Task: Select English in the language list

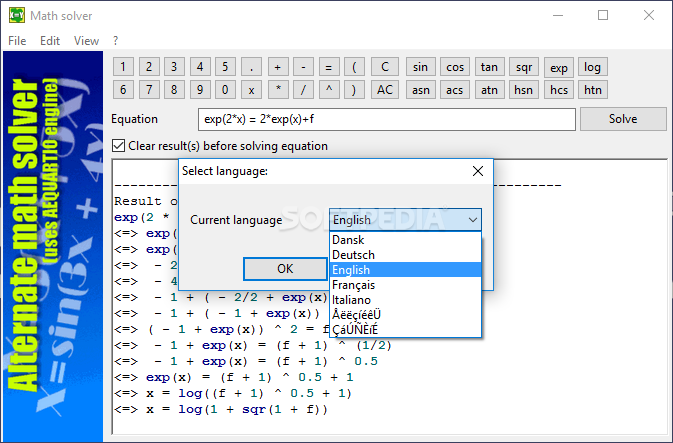Action: [406, 270]
